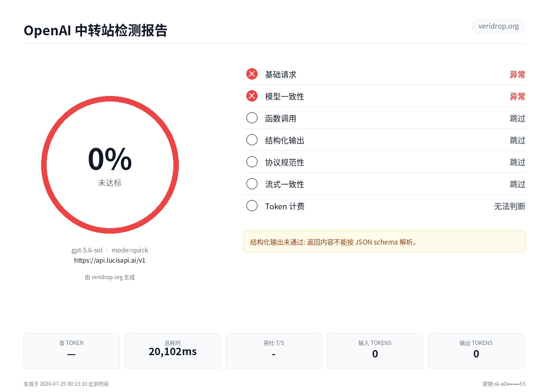Click the empty circle icon beside 流式一致性
The width and height of the screenshot is (549, 392).
point(252,184)
